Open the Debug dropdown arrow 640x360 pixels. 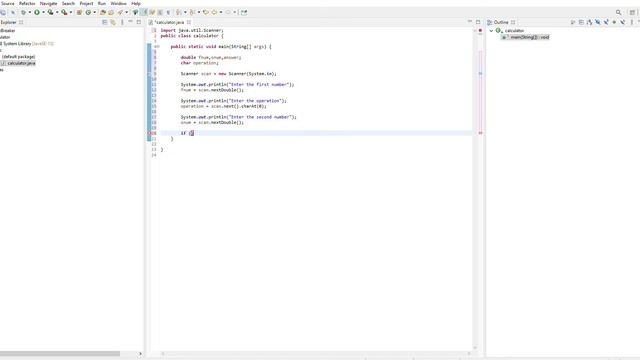30,12
